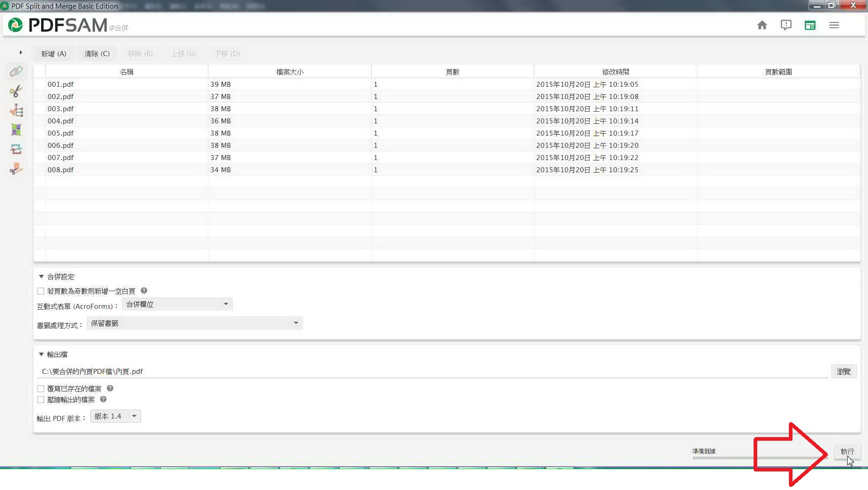Enable overwrite existing file checkbox
This screenshot has width=868, height=490.
(x=41, y=389)
